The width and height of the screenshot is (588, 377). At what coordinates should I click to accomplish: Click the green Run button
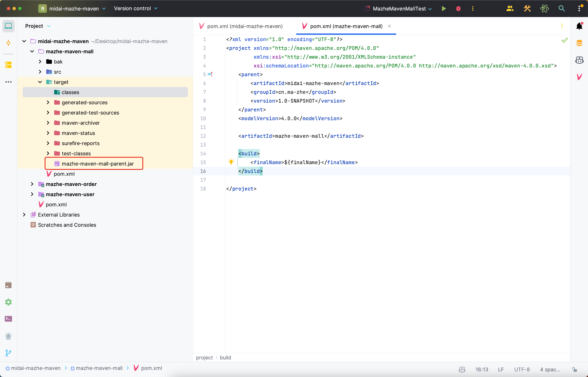click(444, 9)
